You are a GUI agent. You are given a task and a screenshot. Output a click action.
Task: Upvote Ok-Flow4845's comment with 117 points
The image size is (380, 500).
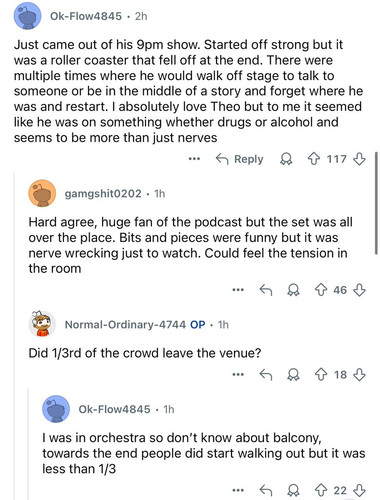click(313, 159)
